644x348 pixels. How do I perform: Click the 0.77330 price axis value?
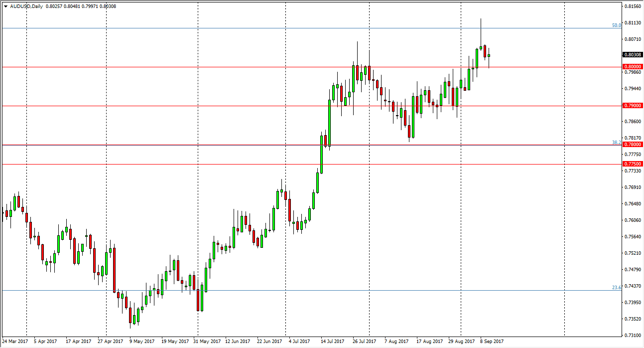click(x=633, y=171)
